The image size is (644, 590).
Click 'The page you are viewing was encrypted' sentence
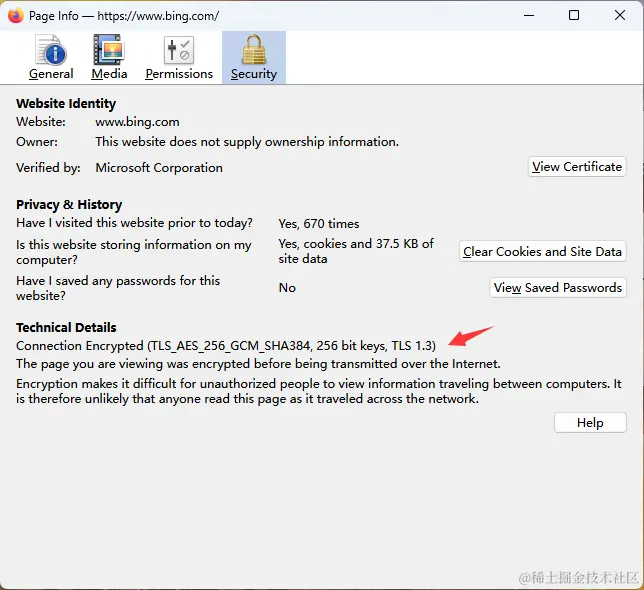point(258,364)
